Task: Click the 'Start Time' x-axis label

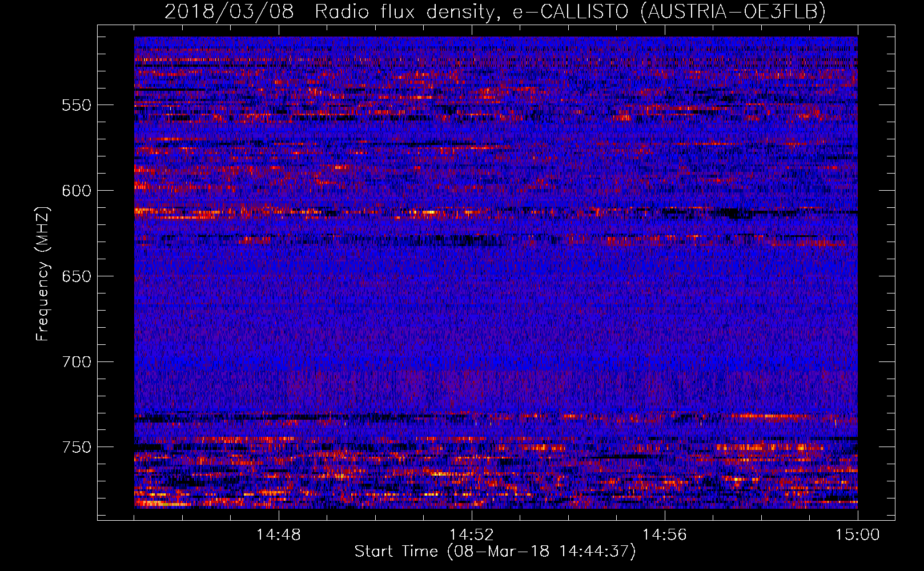Action: point(396,552)
